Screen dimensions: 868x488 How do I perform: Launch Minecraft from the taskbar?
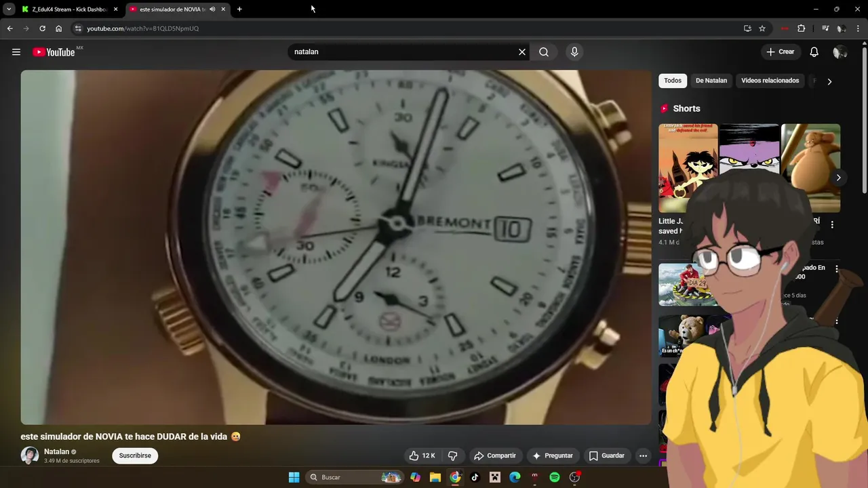click(x=495, y=477)
